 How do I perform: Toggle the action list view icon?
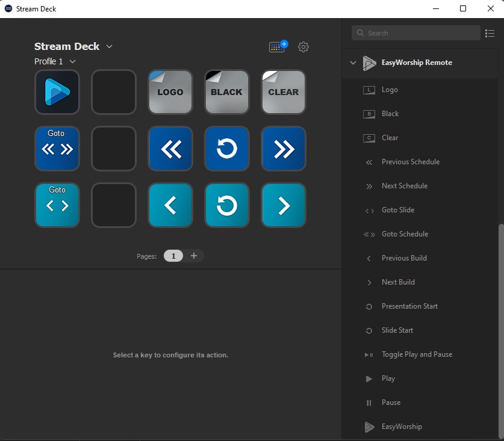click(490, 33)
